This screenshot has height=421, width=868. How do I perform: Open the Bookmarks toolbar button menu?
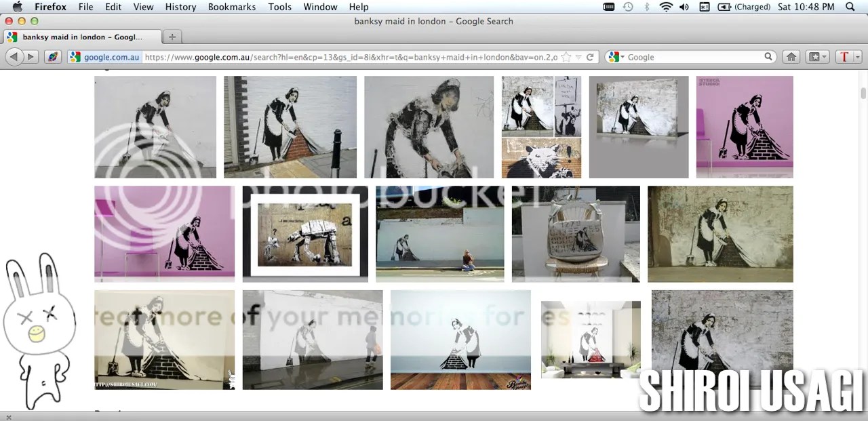click(818, 57)
